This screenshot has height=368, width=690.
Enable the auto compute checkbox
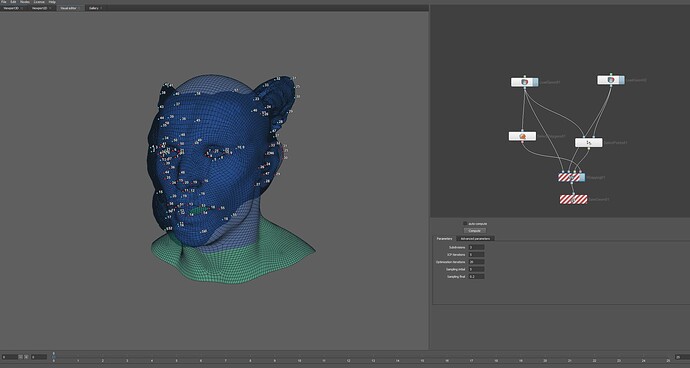[x=465, y=224]
